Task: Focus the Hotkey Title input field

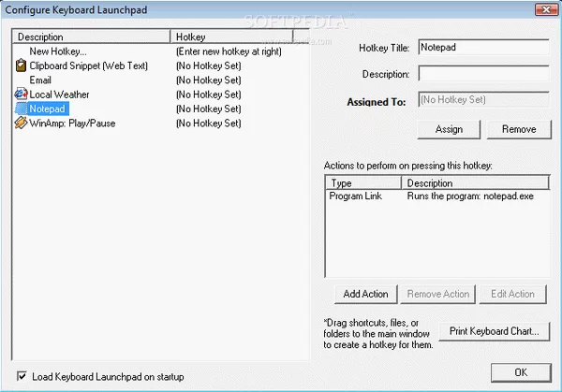Action: pos(483,48)
